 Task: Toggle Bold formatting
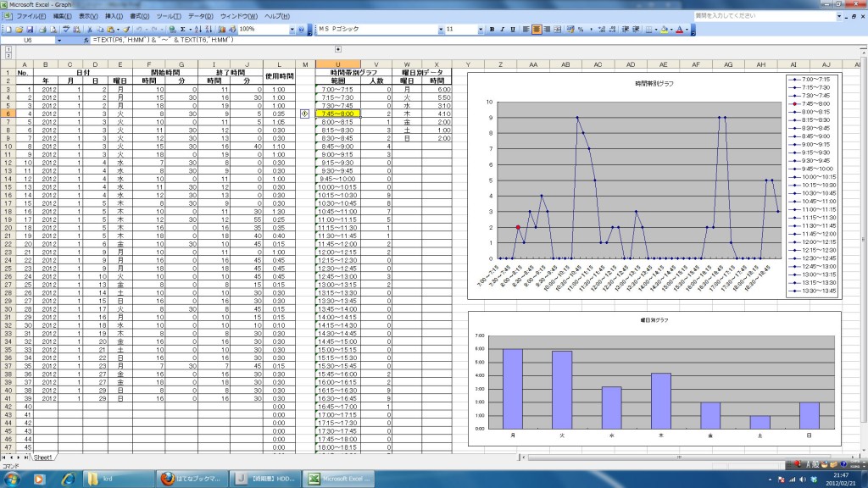[x=492, y=29]
